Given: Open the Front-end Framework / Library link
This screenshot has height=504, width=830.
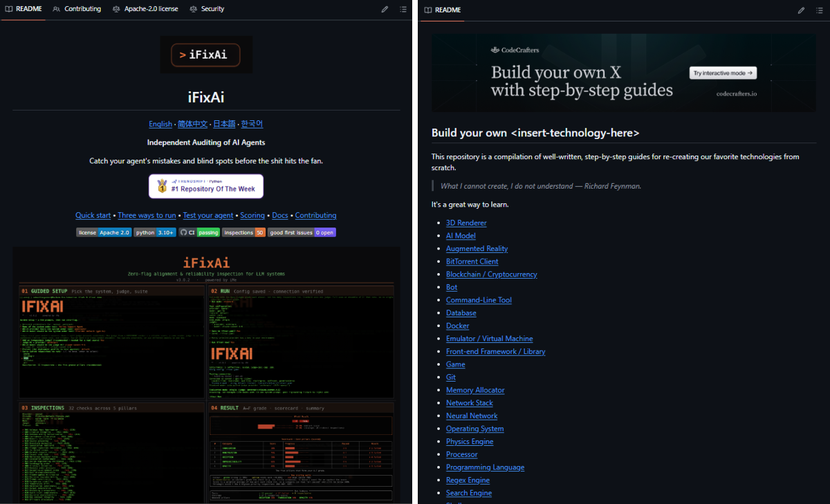Looking at the screenshot, I should point(495,351).
